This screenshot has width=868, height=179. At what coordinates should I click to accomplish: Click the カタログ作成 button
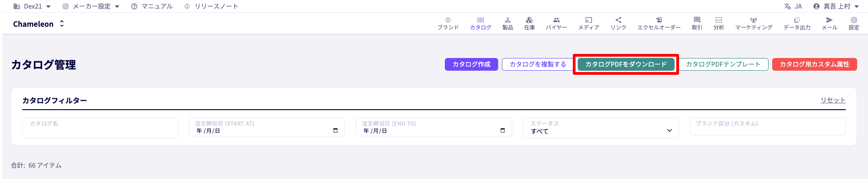coord(472,64)
